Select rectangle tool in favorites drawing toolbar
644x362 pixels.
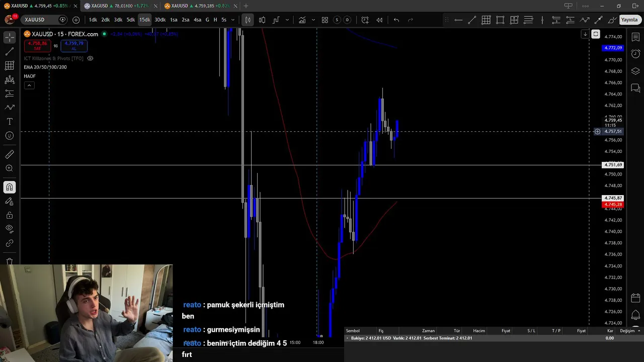(x=500, y=20)
